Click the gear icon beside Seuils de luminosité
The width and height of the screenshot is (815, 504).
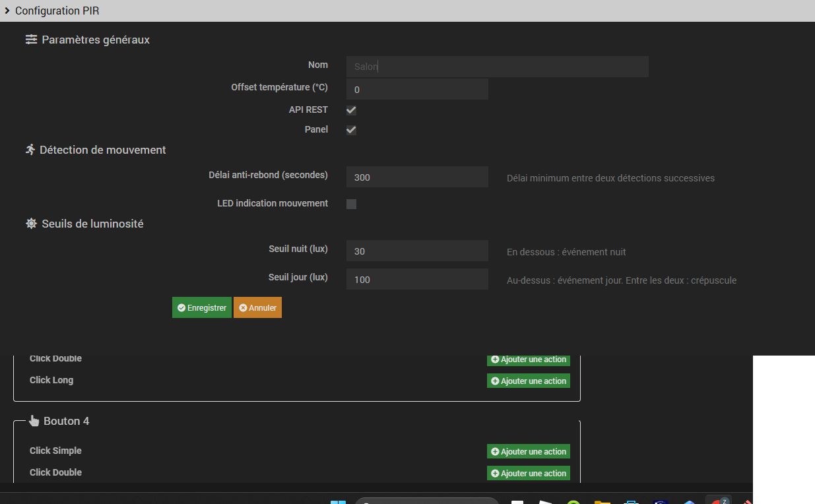tap(31, 224)
